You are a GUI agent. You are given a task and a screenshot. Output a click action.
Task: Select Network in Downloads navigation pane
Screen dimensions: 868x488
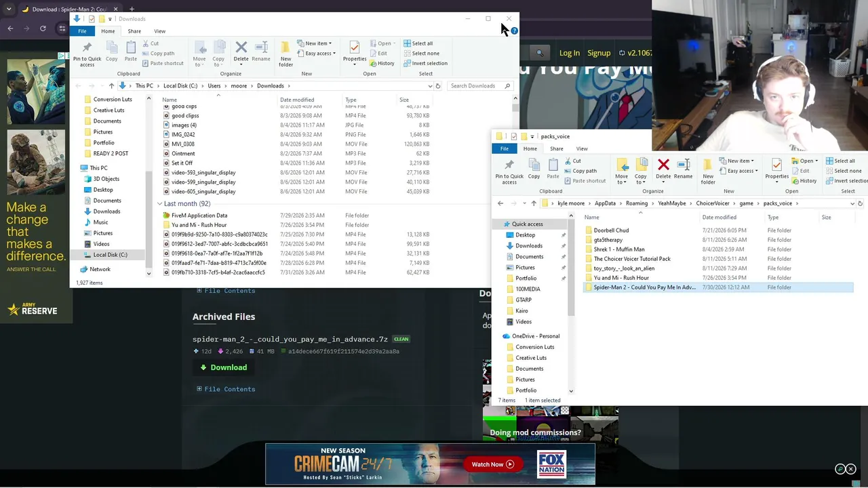click(x=100, y=269)
